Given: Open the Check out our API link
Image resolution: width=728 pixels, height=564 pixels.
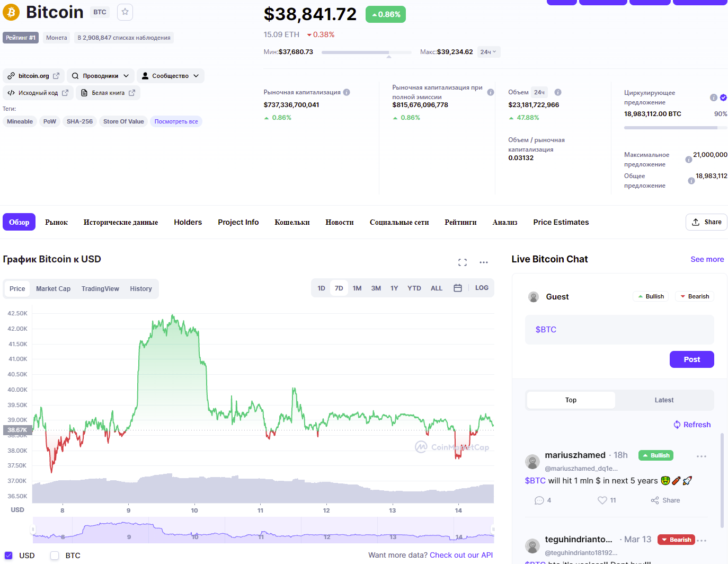Looking at the screenshot, I should 461,555.
